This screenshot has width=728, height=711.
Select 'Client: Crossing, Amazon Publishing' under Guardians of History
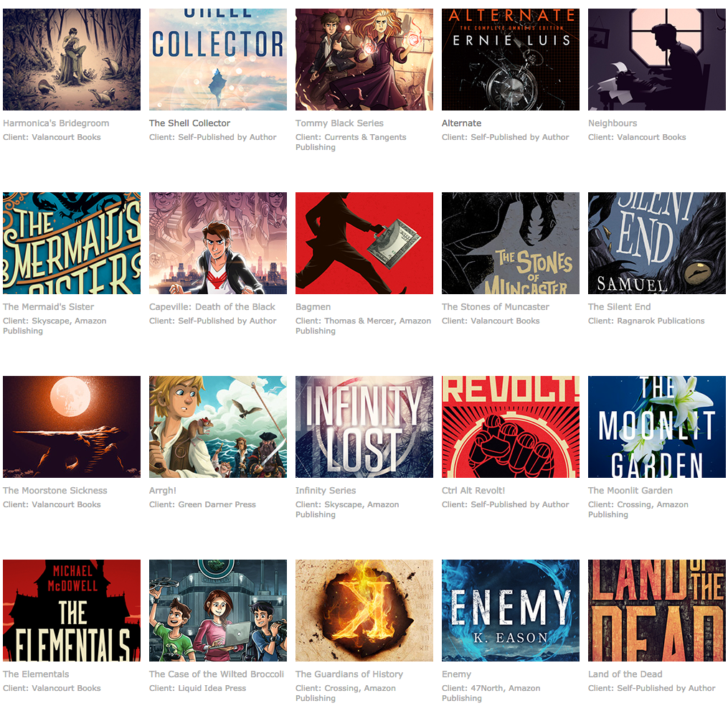click(x=346, y=693)
